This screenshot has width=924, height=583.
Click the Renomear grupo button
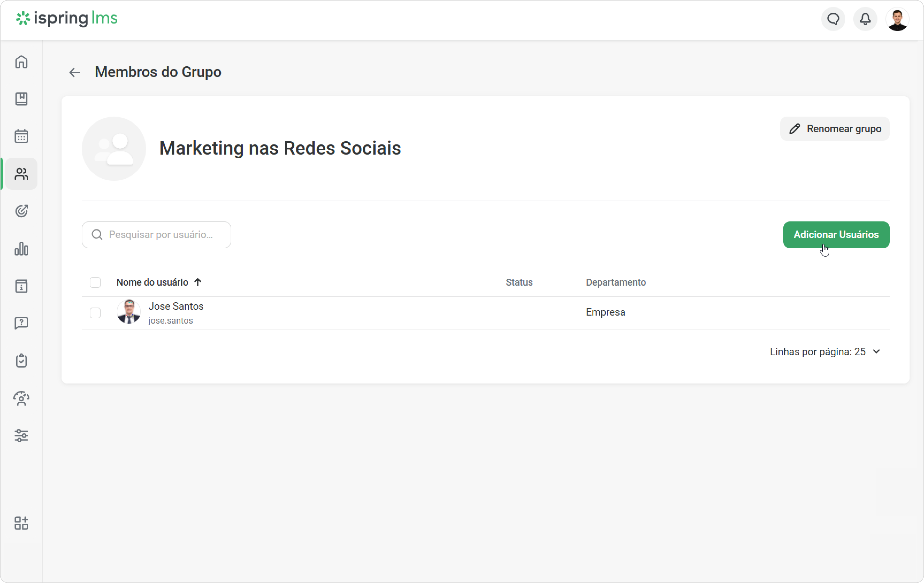coord(835,129)
